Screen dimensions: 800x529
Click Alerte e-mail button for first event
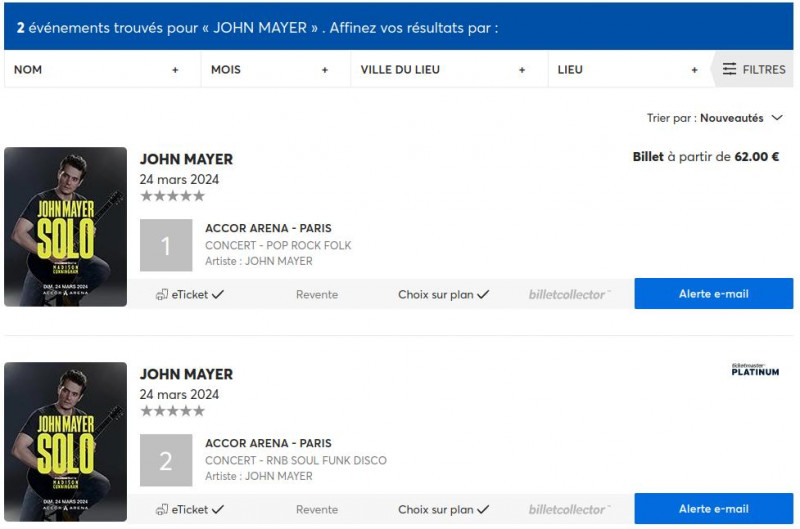(x=713, y=294)
